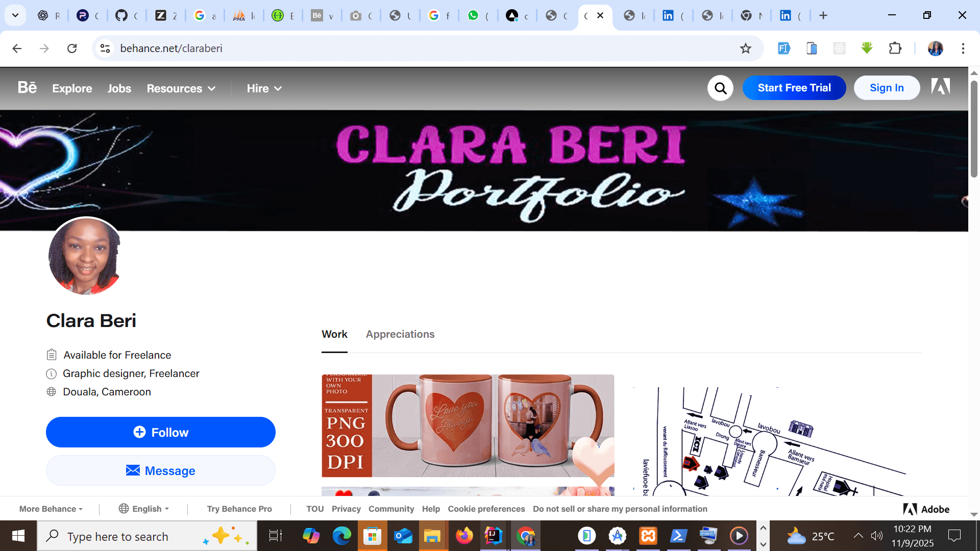Open the Jobs menu item
Screen dimensions: 980x551
tap(119, 88)
